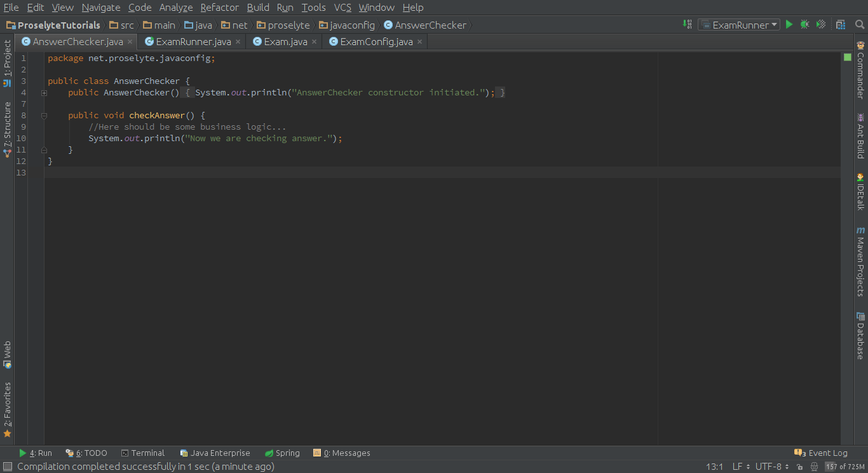The image size is (868, 473).
Task: Start debugging with the bug icon
Action: (804, 24)
